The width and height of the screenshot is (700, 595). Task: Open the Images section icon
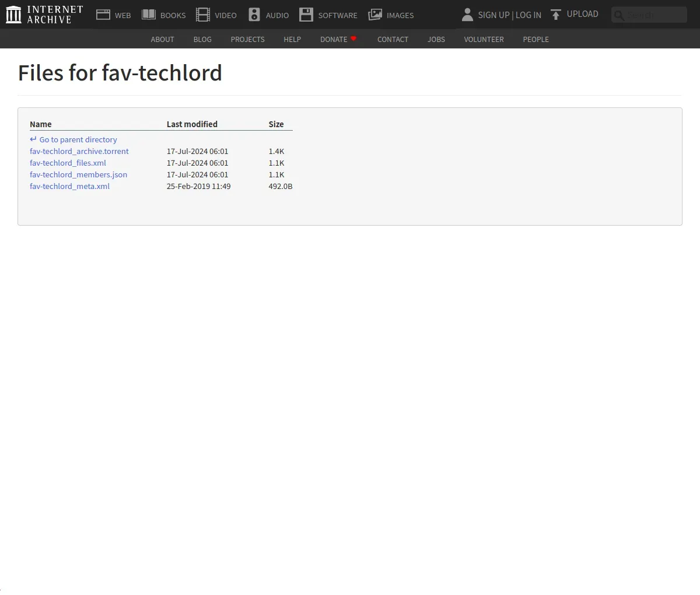375,15
